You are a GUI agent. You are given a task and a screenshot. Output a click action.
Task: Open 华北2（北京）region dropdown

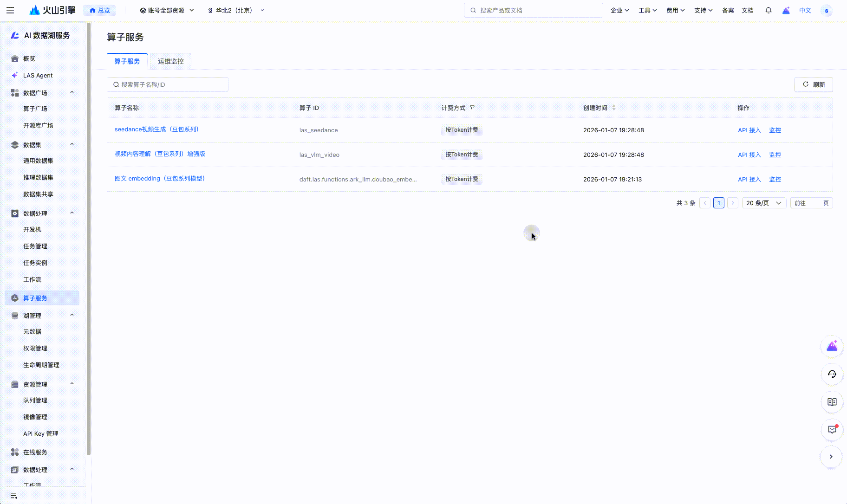click(x=236, y=10)
